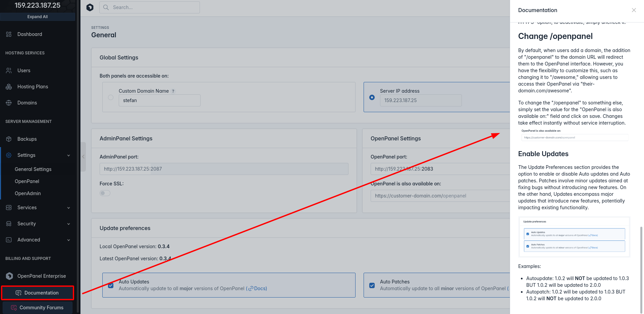The image size is (644, 314).
Task: Click the link icon in Auto Updates Docs
Action: point(251,288)
